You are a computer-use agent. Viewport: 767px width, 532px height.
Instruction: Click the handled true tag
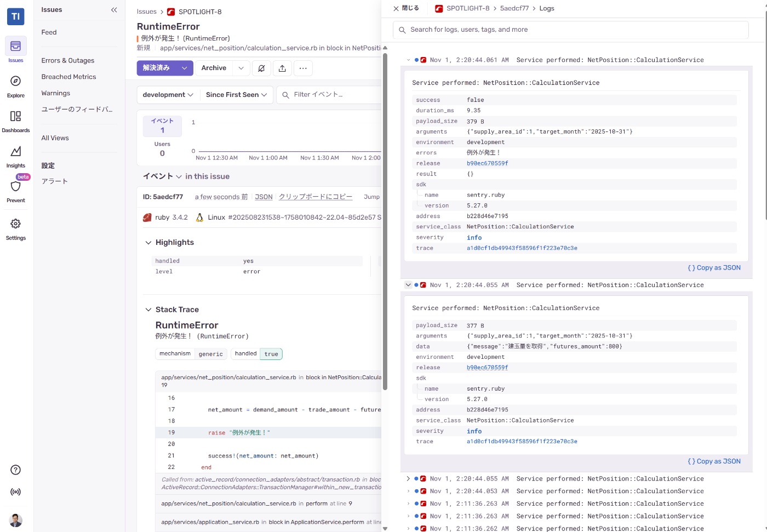[256, 354]
